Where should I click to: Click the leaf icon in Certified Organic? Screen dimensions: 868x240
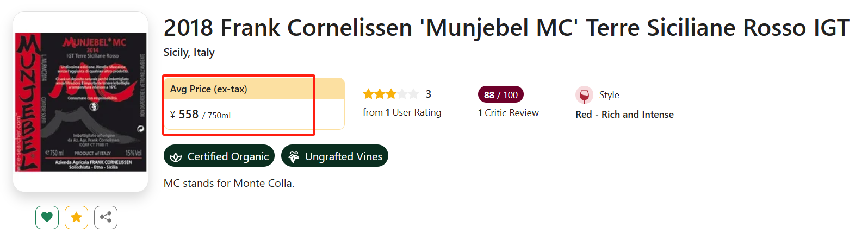pos(176,157)
